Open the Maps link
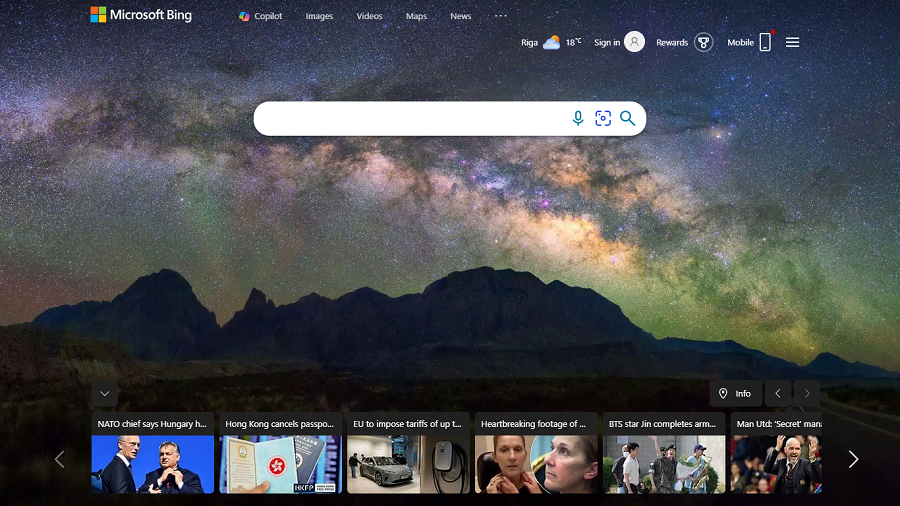The width and height of the screenshot is (900, 506). click(416, 16)
